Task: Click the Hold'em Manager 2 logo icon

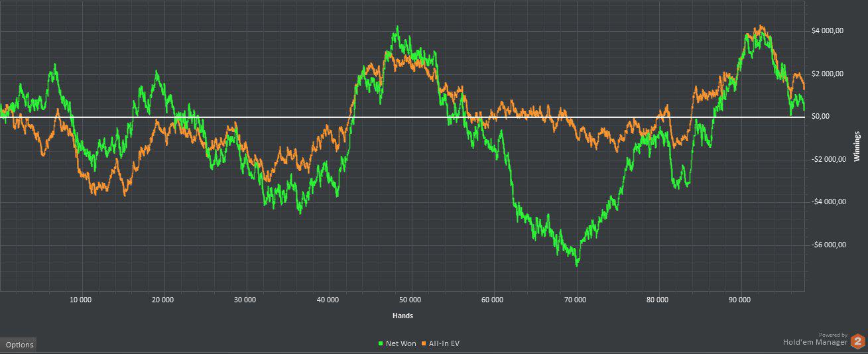Action: pyautogui.click(x=858, y=341)
